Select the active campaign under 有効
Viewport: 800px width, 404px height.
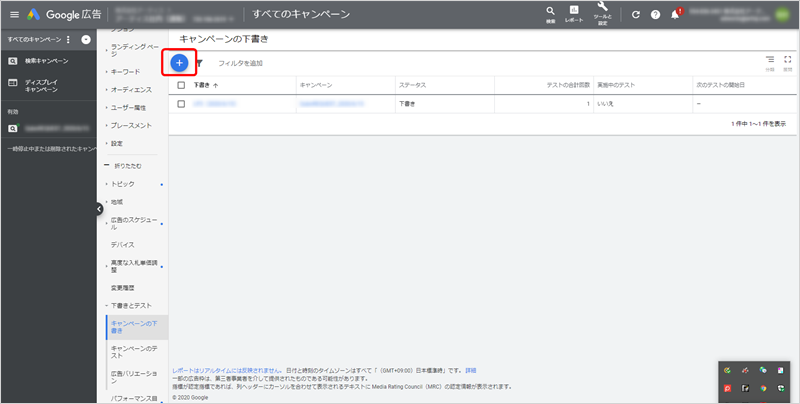coord(48,129)
